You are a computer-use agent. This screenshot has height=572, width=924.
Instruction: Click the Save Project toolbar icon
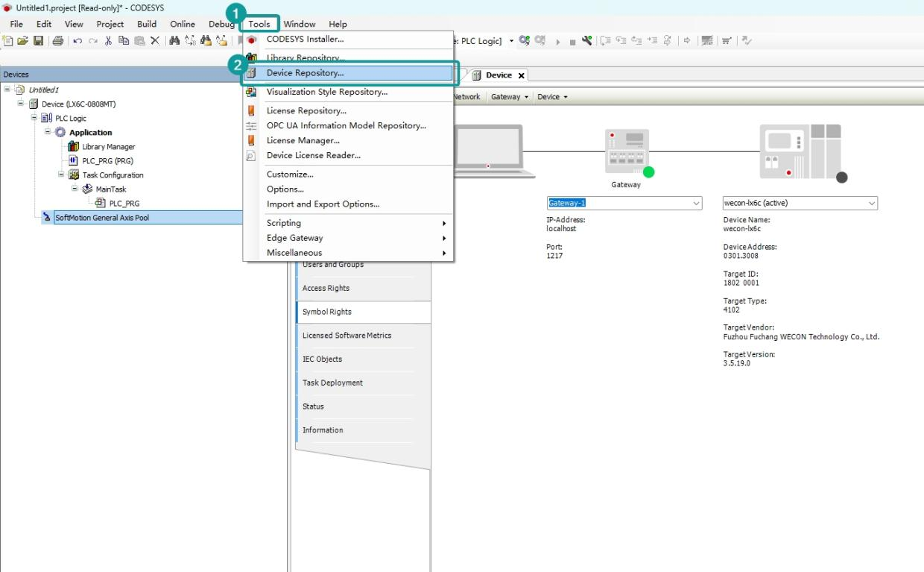point(38,41)
